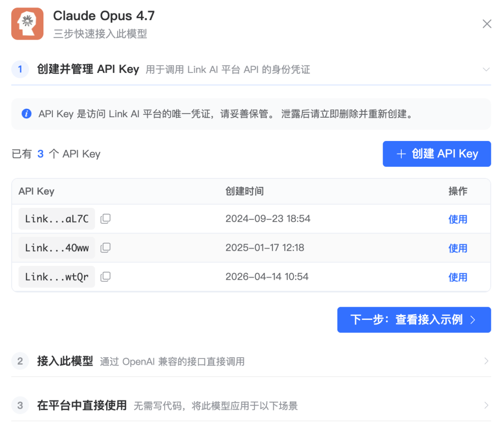Expand step 3 在平台中直接使用 chevron

[486, 405]
